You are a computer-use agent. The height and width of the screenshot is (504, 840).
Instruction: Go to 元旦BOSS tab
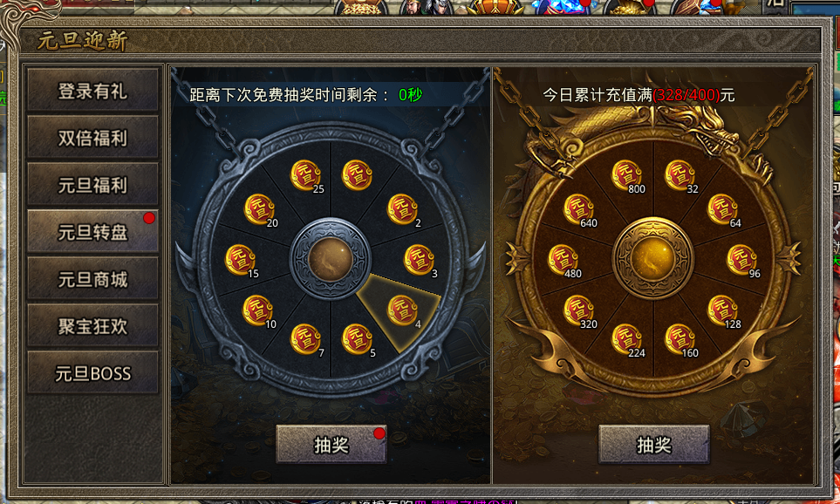[92, 373]
